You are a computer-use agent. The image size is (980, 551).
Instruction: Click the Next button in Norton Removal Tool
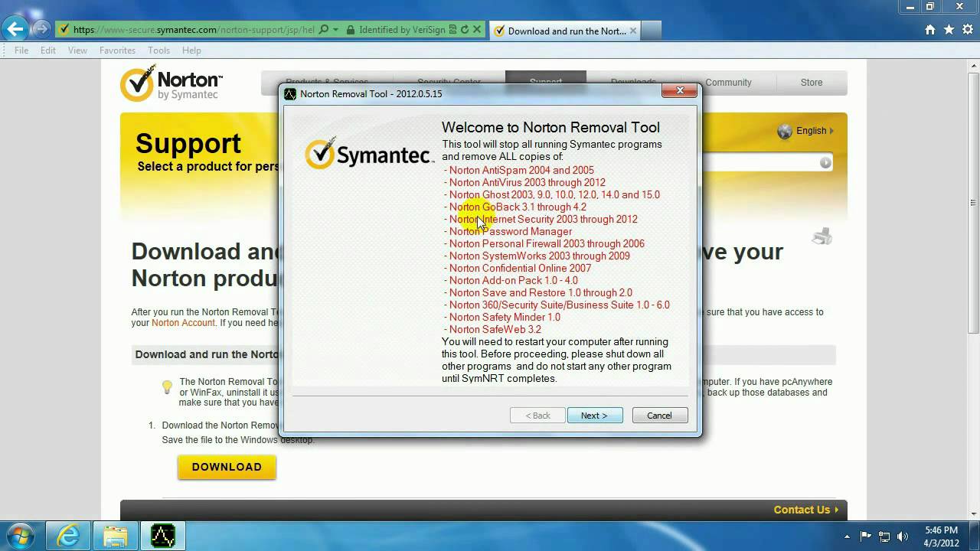595,416
